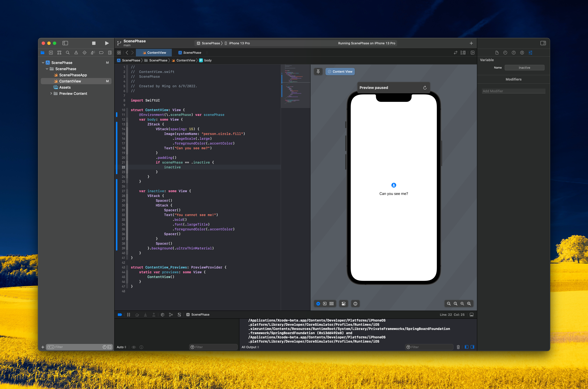Toggle the right inspector panel

coord(543,43)
